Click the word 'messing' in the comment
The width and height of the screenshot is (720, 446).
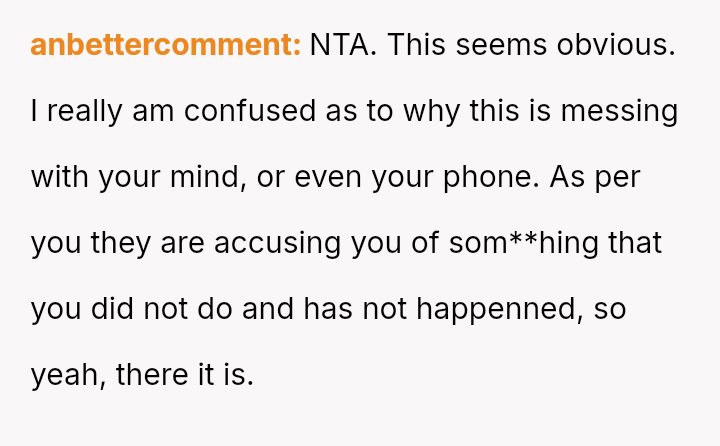[x=619, y=111]
